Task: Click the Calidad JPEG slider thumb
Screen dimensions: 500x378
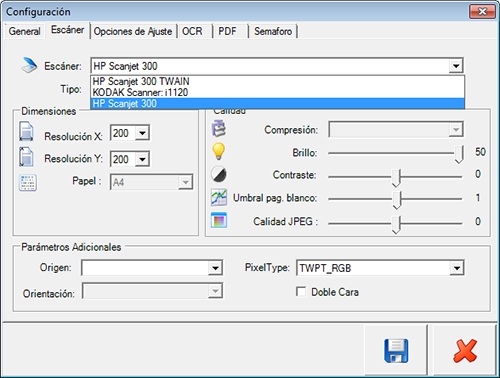Action: coord(396,224)
